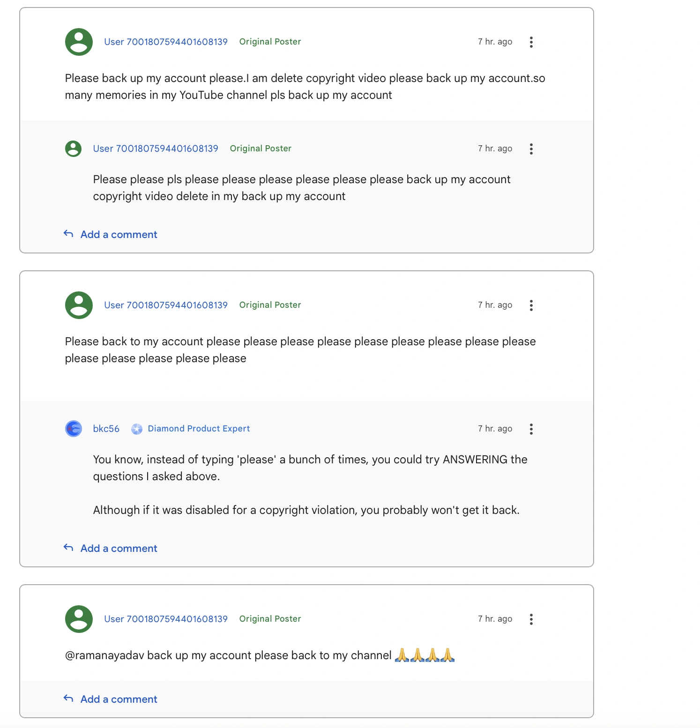Click username on @ramanayadav post

tap(166, 619)
